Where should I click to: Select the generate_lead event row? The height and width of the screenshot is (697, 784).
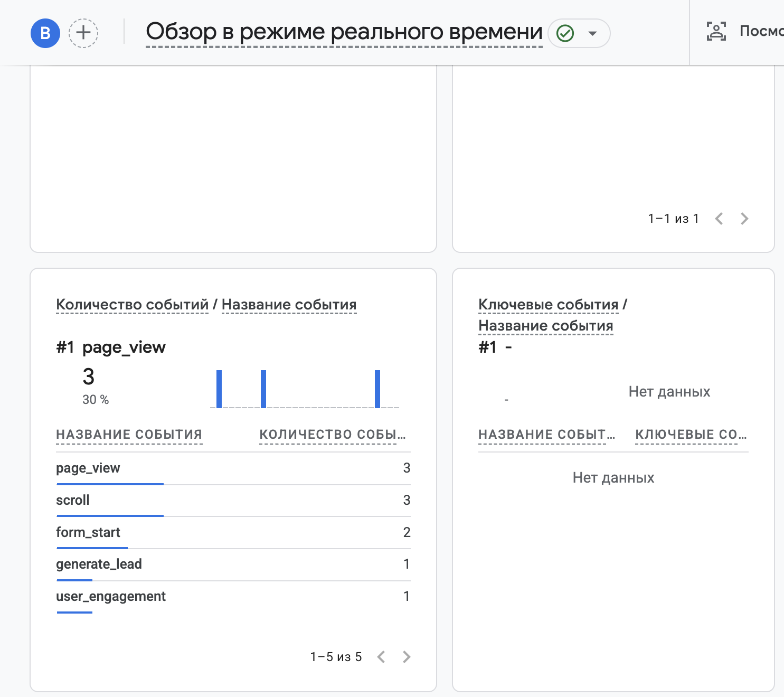pyautogui.click(x=233, y=564)
